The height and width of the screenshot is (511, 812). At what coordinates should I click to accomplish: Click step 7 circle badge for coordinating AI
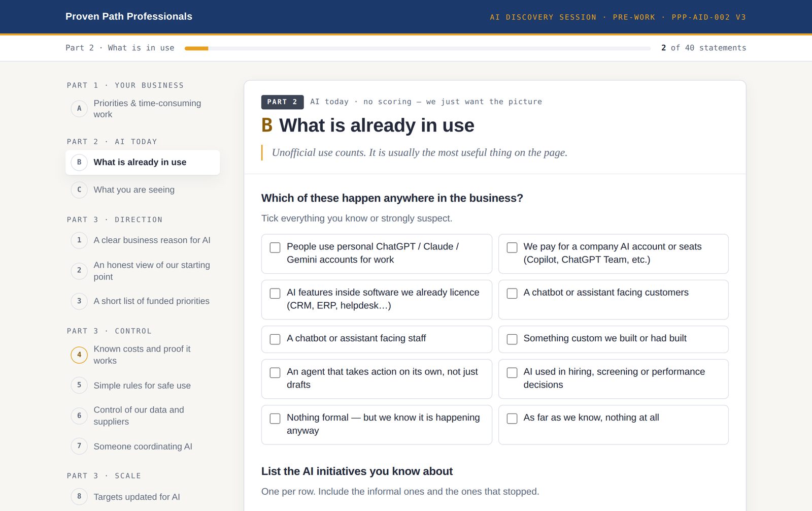79,446
